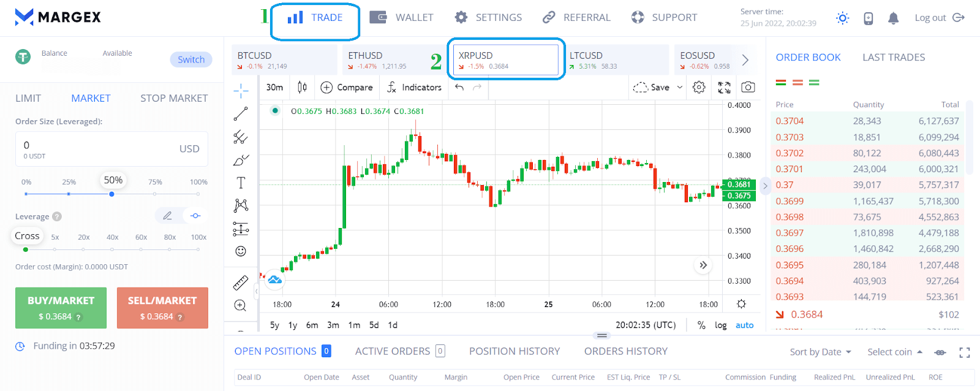Toggle percentage scale on chart
The image size is (980, 391).
(701, 325)
